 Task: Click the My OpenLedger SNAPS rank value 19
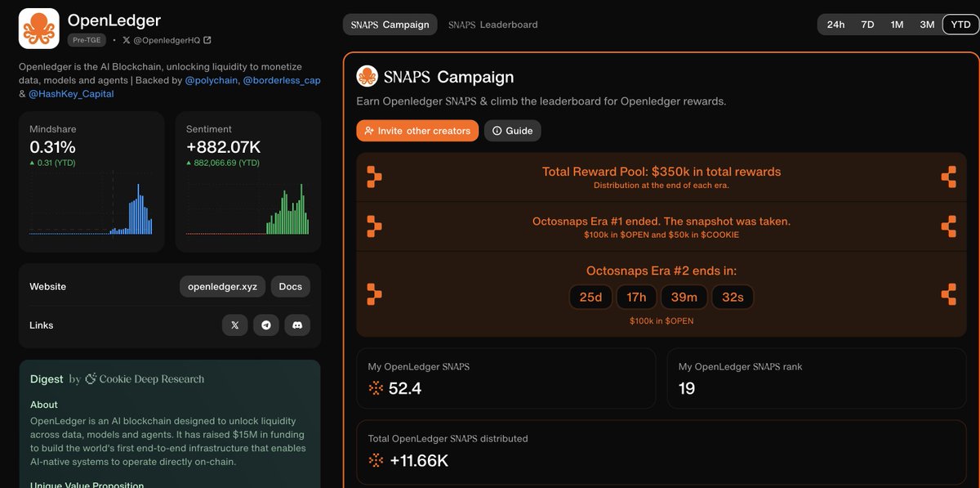pos(687,388)
